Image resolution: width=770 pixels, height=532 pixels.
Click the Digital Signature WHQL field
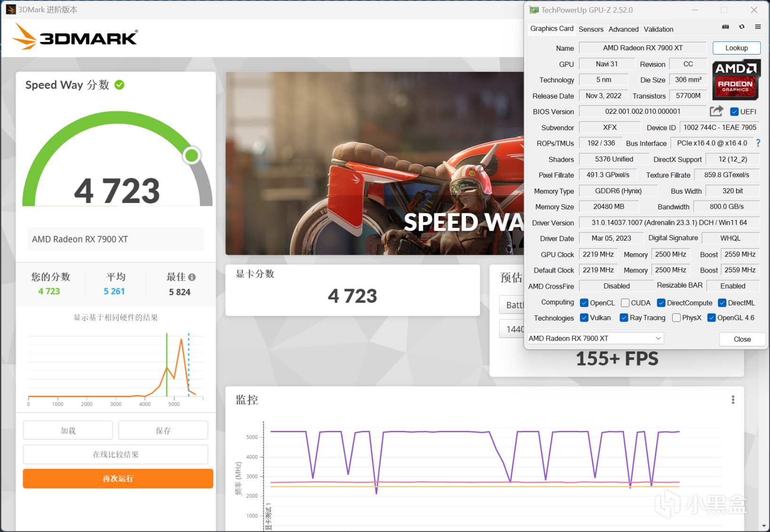[730, 238]
